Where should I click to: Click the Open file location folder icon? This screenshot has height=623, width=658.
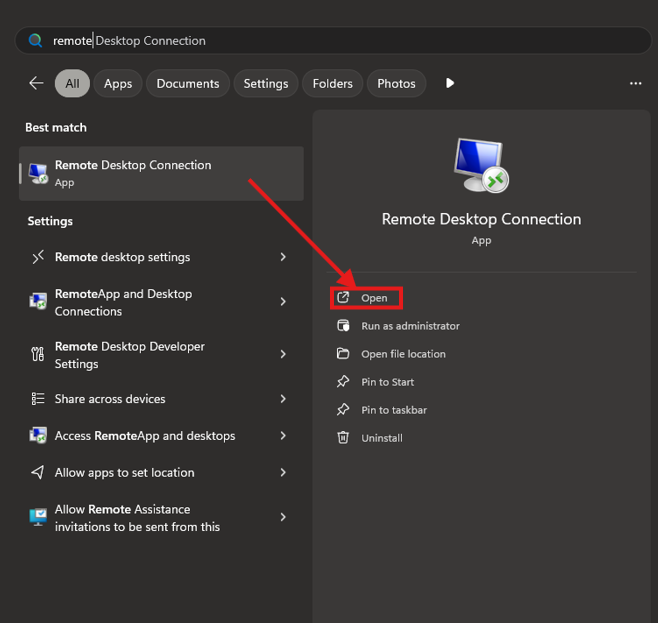point(343,354)
